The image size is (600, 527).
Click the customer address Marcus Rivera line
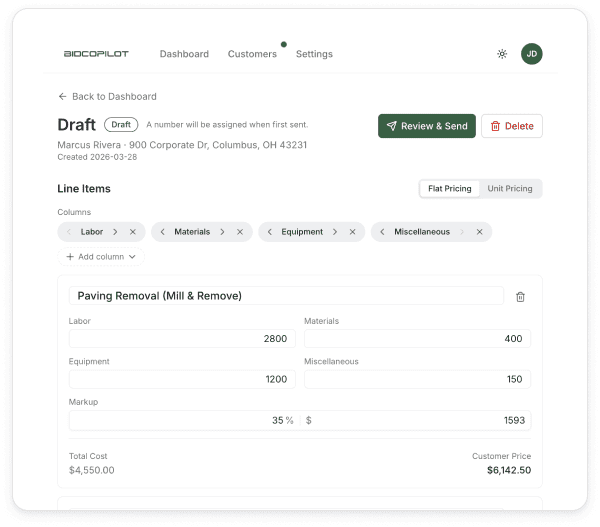pyautogui.click(x=182, y=145)
